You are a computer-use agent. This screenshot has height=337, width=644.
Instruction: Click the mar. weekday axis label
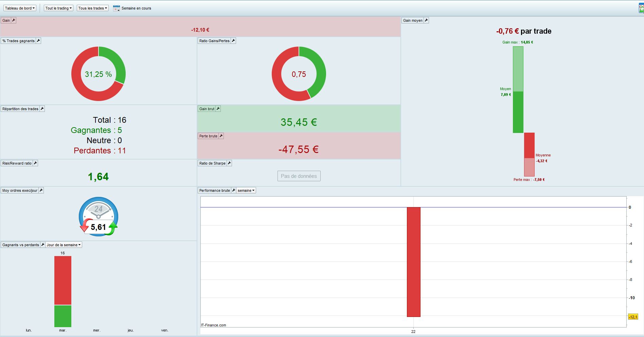click(x=63, y=330)
